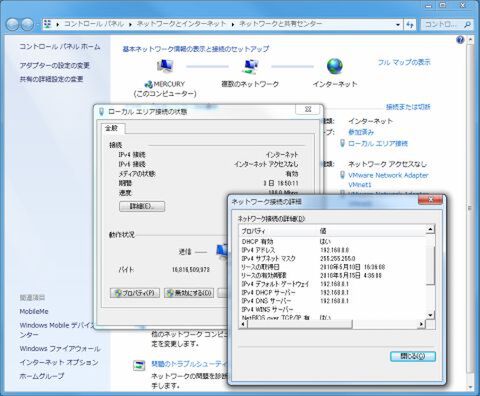480x396 pixels.
Task: Open 問題のトラブルシューティング link
Action: pos(189,364)
